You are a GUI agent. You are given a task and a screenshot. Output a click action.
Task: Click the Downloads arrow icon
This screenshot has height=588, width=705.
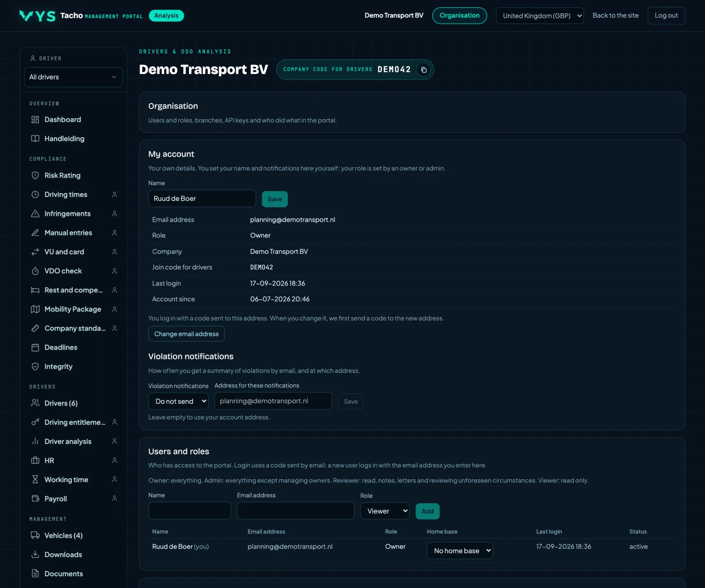pos(35,555)
